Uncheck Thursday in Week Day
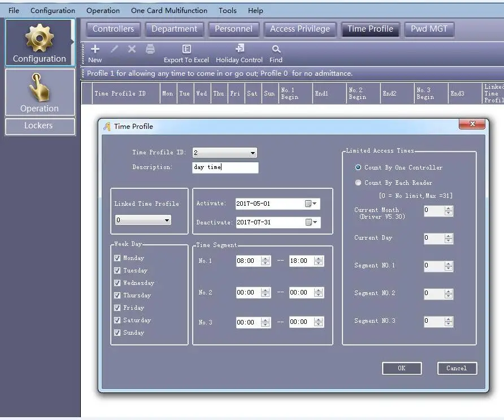 tap(118, 295)
